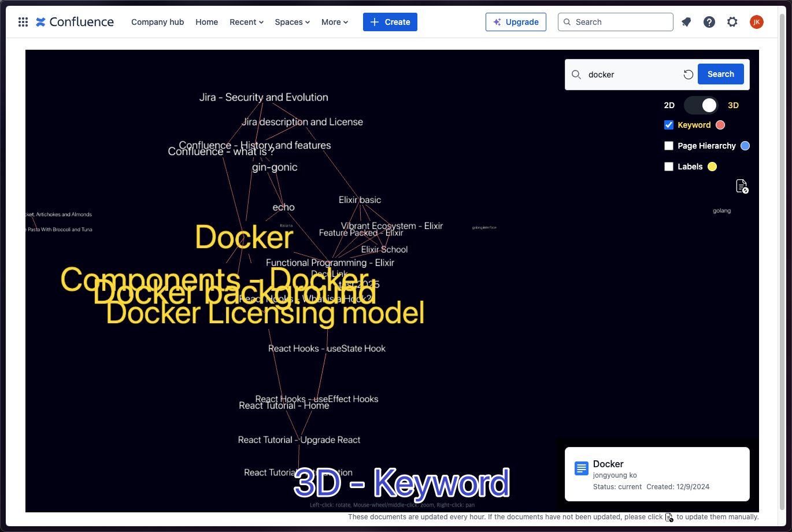Screen dimensions: 792x532
Task: Select the Elixir basic node
Action: point(360,200)
